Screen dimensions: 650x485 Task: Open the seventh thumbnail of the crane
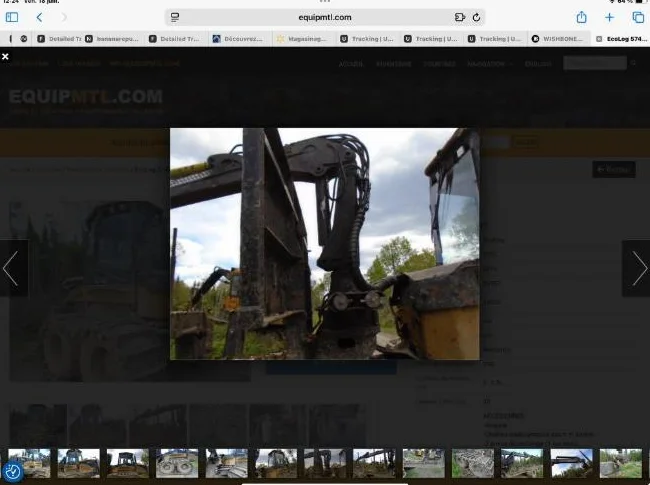[325, 463]
